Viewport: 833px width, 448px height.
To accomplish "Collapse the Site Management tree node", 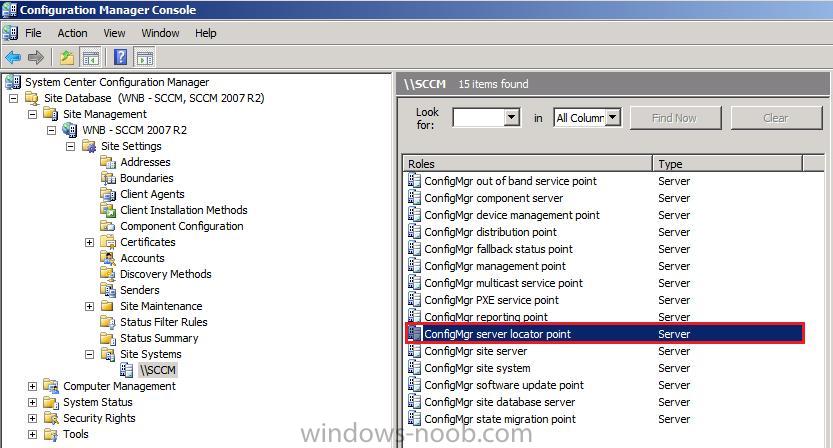I will click(x=32, y=114).
